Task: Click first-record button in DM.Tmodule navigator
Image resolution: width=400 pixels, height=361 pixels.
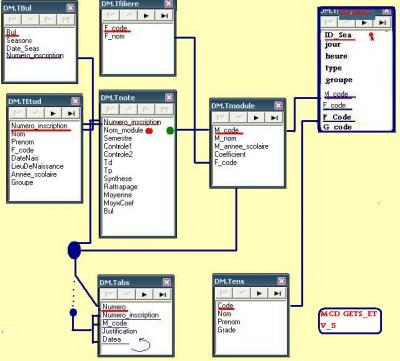Action: pyautogui.click(x=221, y=117)
